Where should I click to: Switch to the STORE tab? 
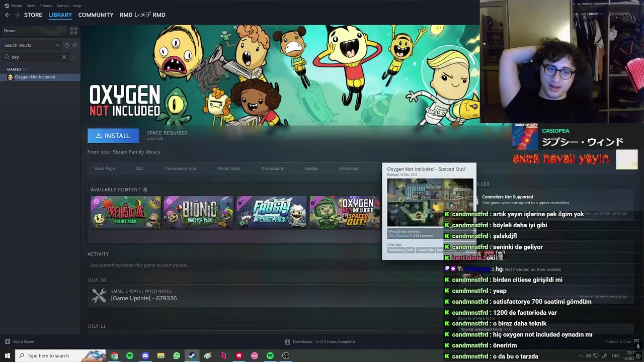pos(33,15)
